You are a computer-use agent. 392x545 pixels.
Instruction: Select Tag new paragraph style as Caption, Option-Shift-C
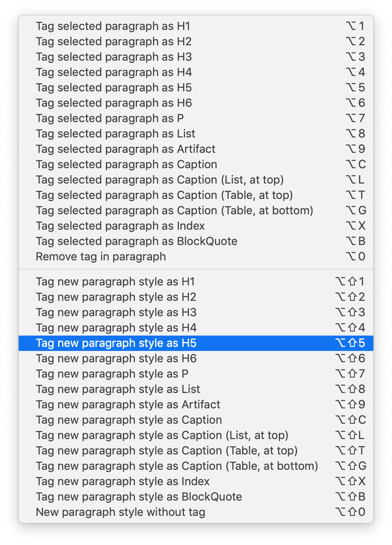tap(196, 420)
